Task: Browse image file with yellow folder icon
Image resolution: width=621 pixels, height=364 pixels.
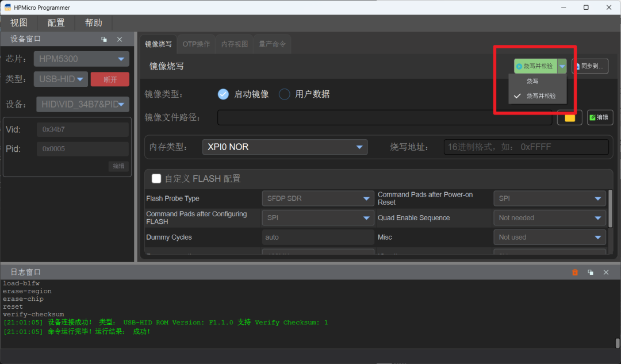Action: (x=569, y=118)
